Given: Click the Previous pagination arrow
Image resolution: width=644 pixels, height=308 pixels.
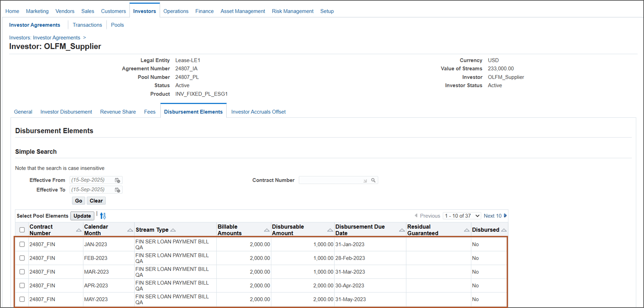Looking at the screenshot, I should pos(416,216).
